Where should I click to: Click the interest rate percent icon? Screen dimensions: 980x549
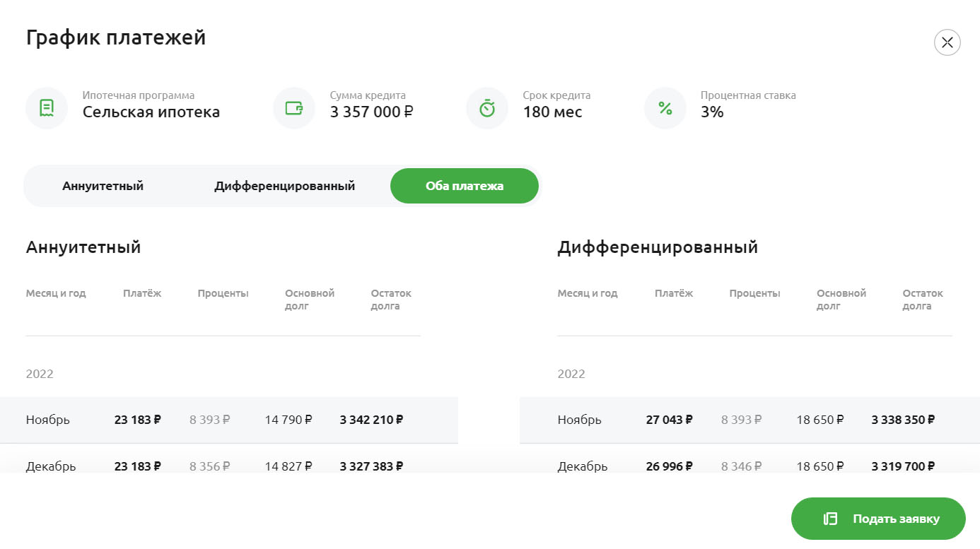point(665,108)
